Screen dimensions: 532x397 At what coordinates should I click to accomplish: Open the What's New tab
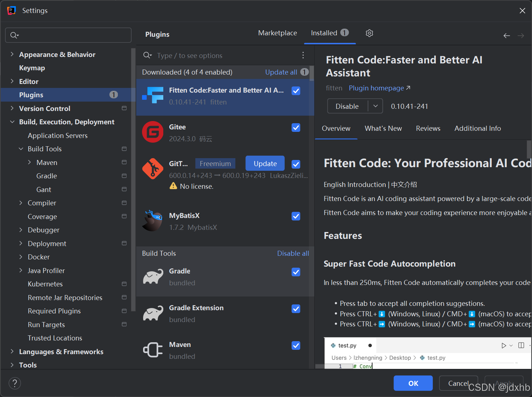[x=383, y=128]
